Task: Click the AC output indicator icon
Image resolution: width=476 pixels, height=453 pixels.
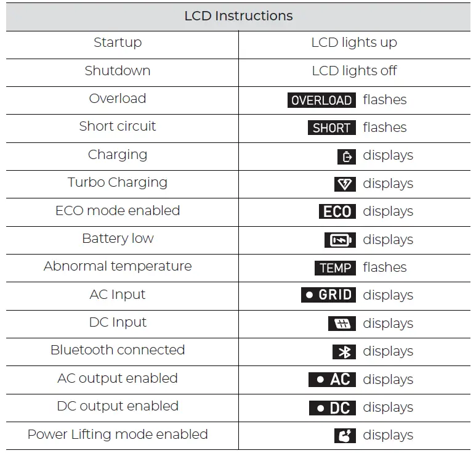Action: click(333, 380)
